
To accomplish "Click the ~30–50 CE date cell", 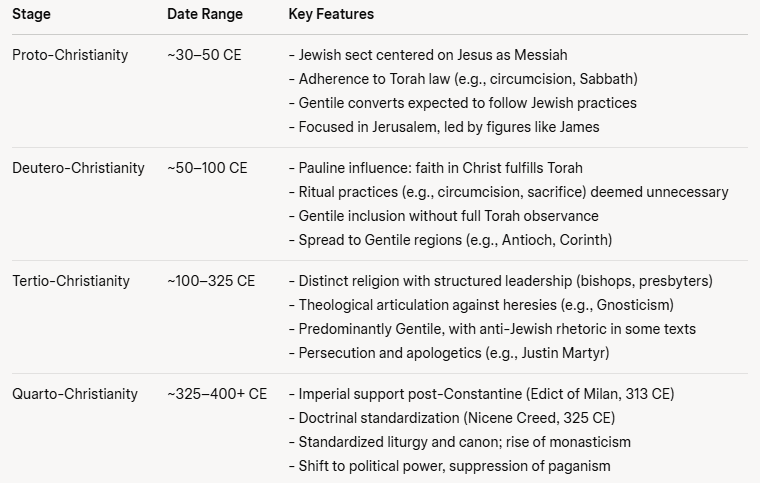I will click(203, 55).
